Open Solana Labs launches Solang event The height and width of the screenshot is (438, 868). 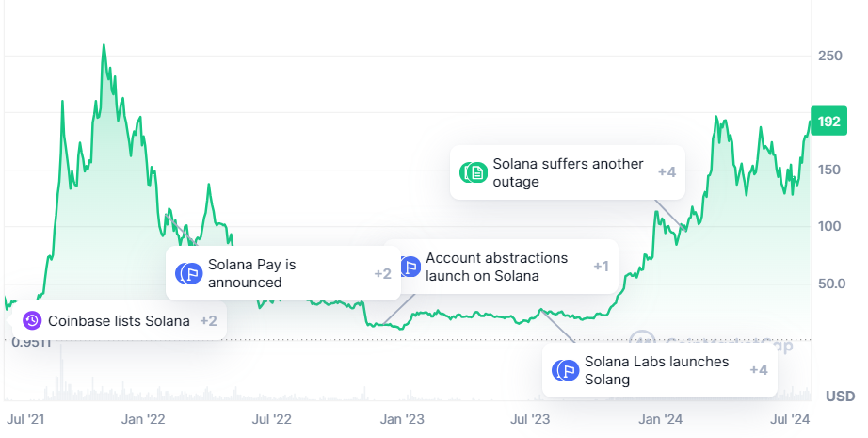tap(656, 370)
